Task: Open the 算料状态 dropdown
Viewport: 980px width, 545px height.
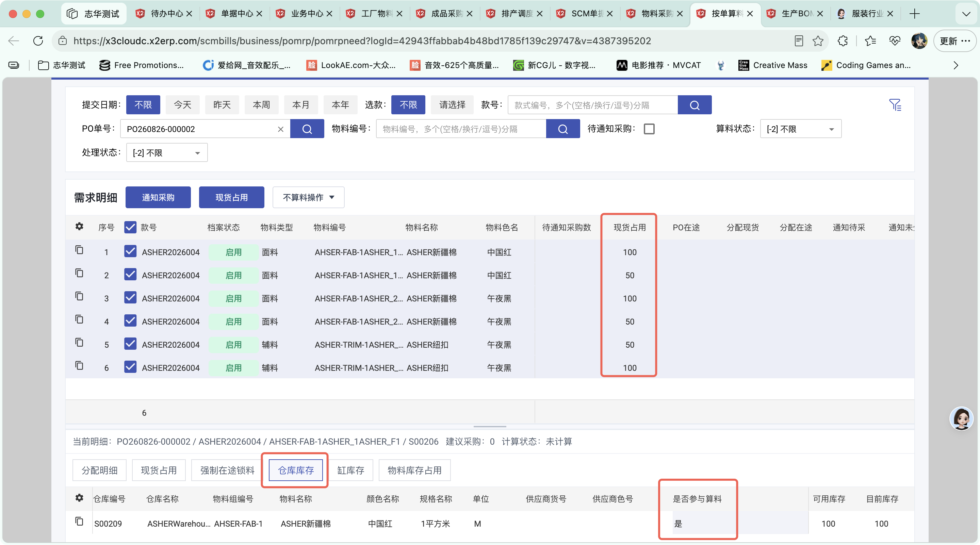Action: coord(800,129)
